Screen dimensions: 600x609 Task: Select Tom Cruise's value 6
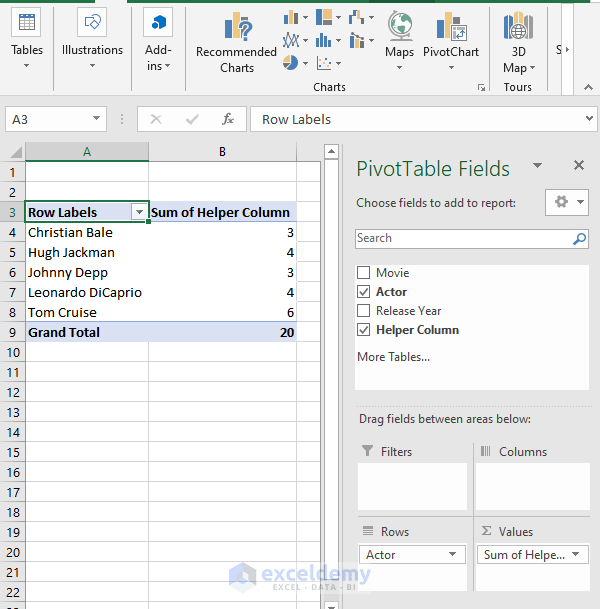(223, 313)
